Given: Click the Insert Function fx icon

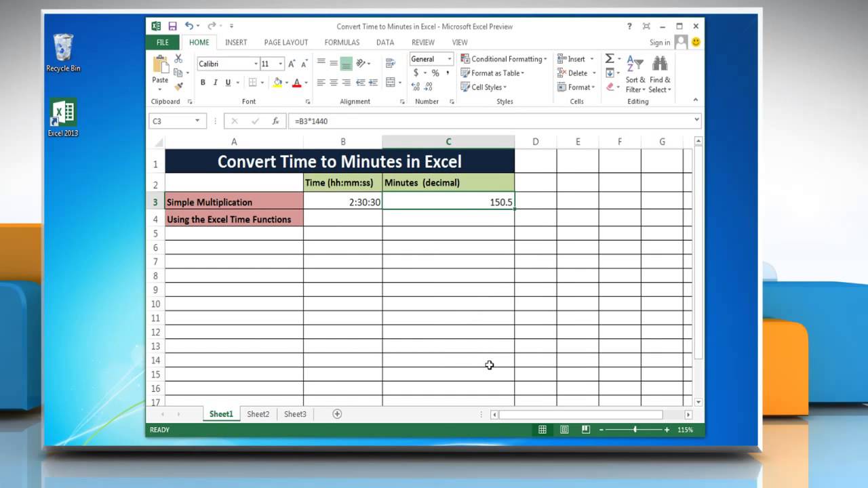Looking at the screenshot, I should 275,121.
